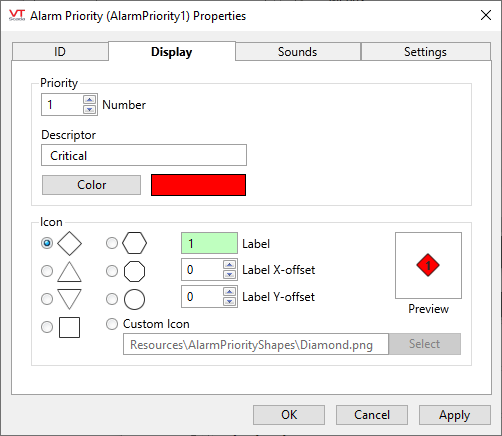Increase Label Y-offset with up arrow
The image size is (502, 436).
(x=229, y=292)
